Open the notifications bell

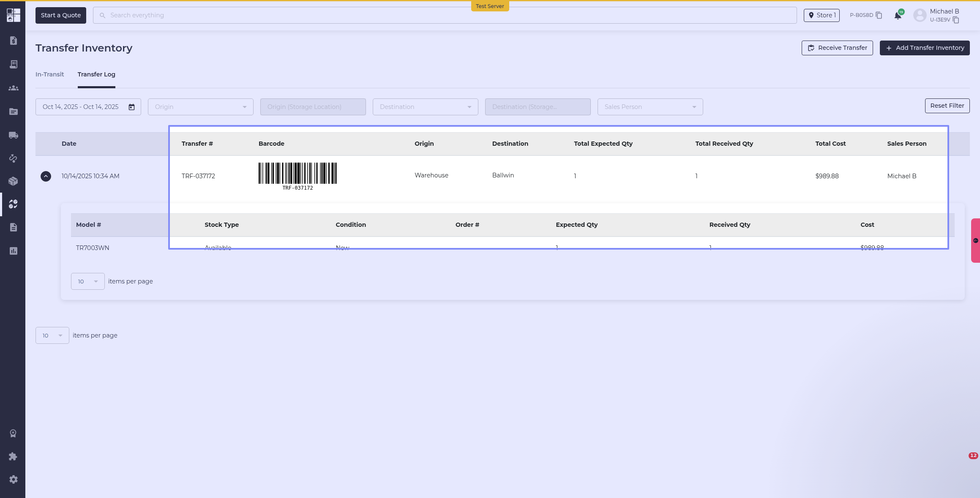click(x=898, y=16)
